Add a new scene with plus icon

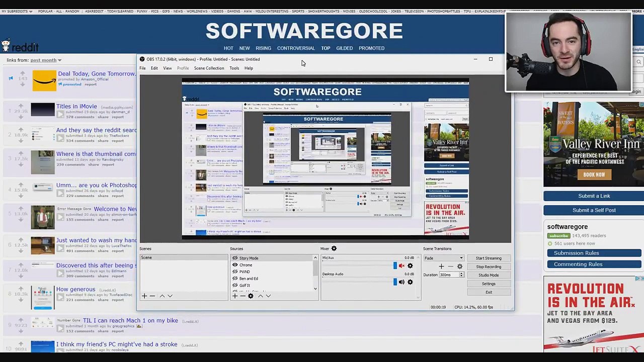[144, 296]
